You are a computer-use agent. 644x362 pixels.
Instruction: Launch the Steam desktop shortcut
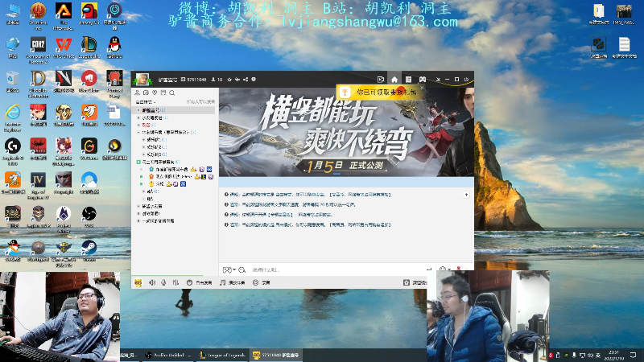89,251
